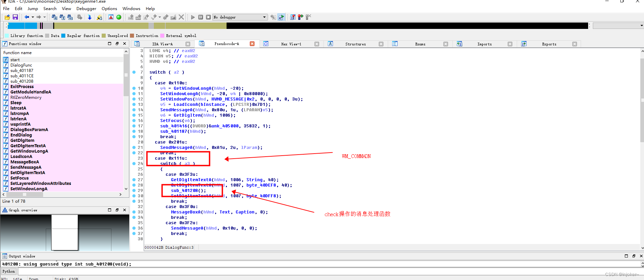Click the blue segment in navigation band

tap(22, 26)
